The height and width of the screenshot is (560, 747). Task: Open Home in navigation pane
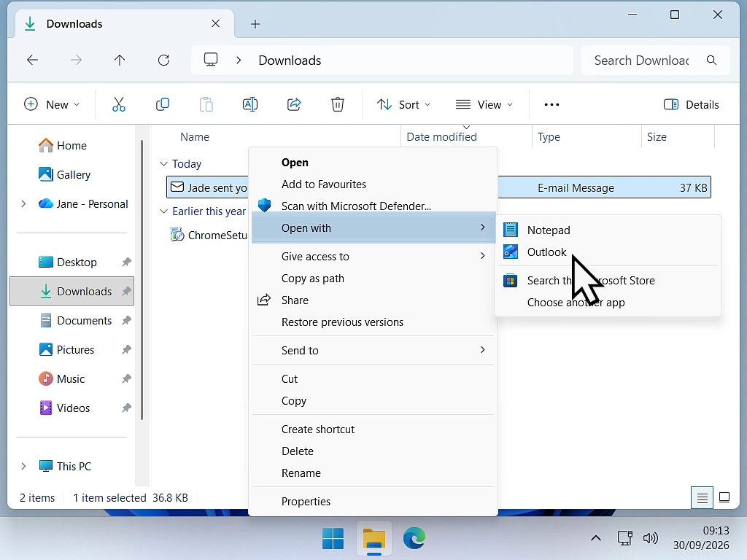71,146
